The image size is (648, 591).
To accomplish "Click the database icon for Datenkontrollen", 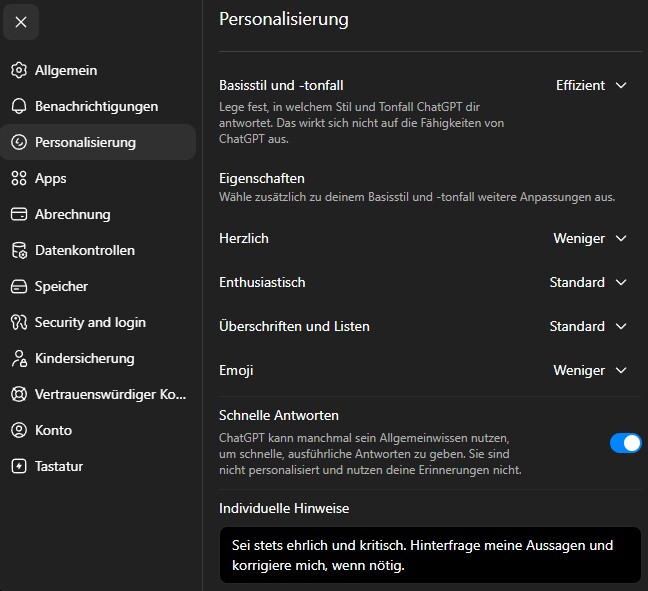I will 19,250.
